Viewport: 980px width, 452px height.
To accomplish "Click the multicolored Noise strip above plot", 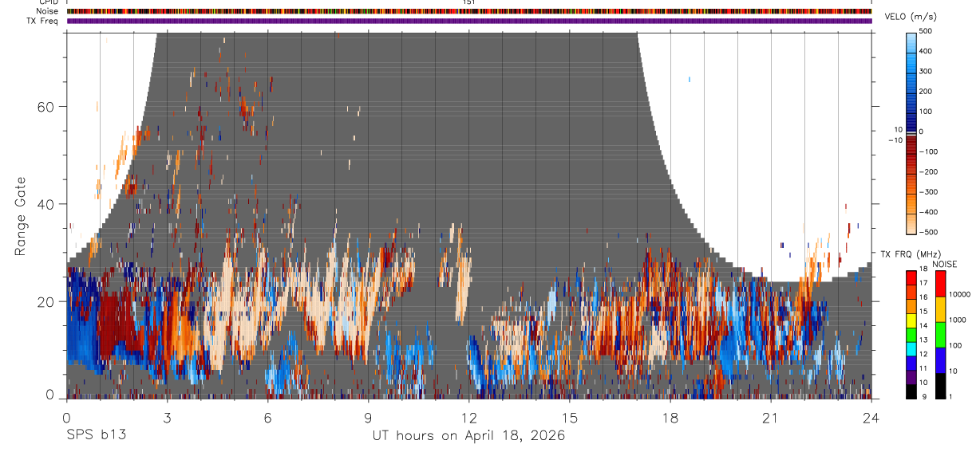I will (469, 11).
